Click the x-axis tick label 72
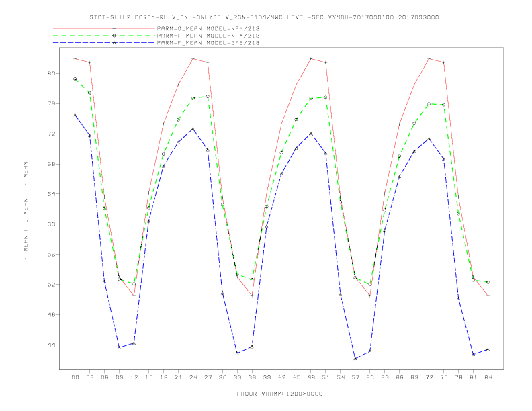Screen dimensions: 532x411 click(x=429, y=377)
